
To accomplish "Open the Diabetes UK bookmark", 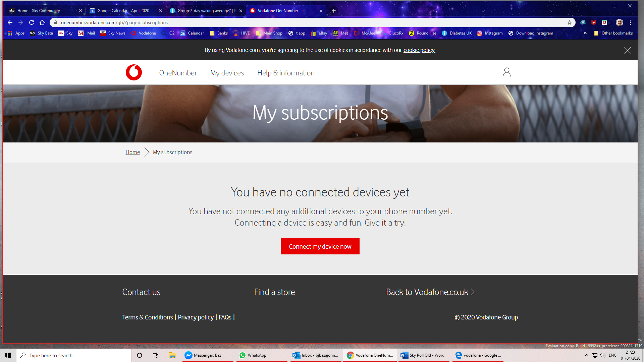I will click(x=457, y=33).
